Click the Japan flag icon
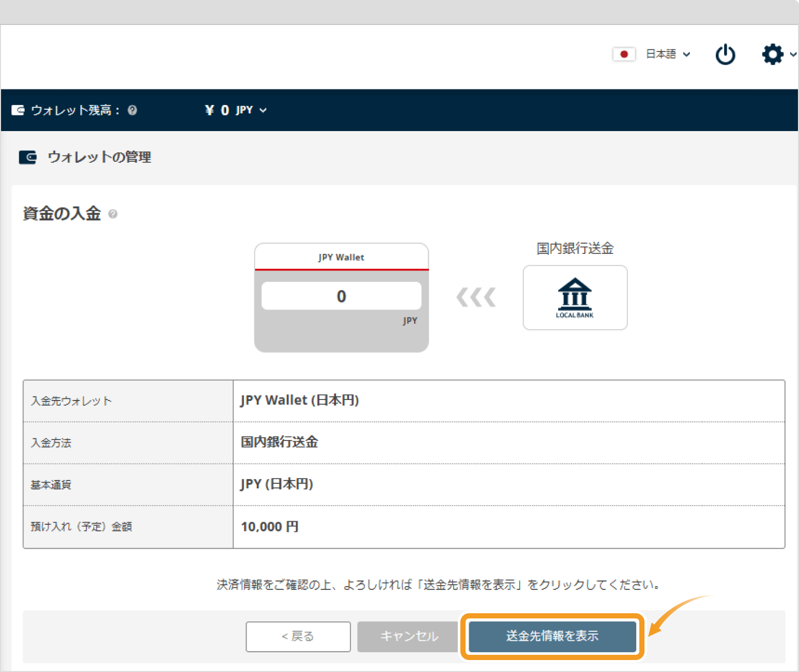Screen dimensions: 799x672 [624, 54]
